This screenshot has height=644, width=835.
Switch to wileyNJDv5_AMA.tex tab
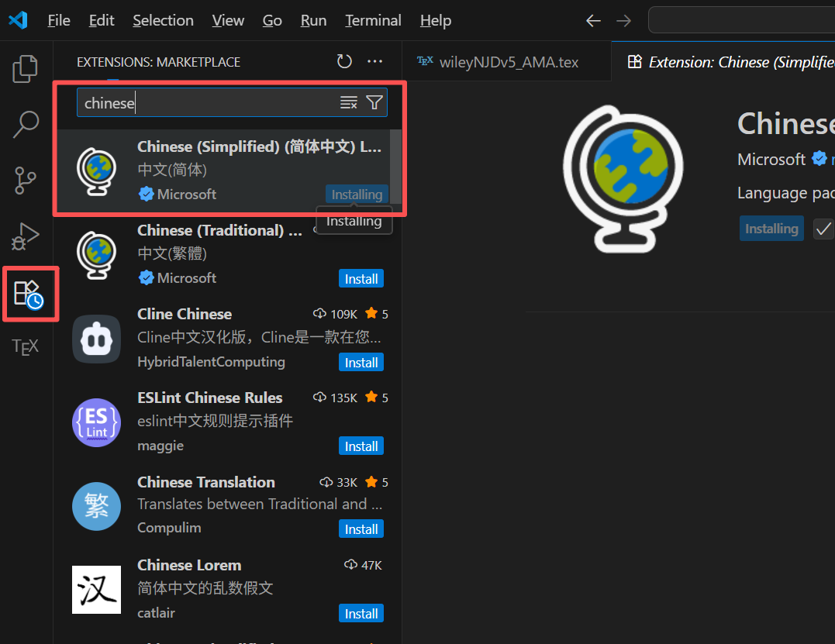506,62
